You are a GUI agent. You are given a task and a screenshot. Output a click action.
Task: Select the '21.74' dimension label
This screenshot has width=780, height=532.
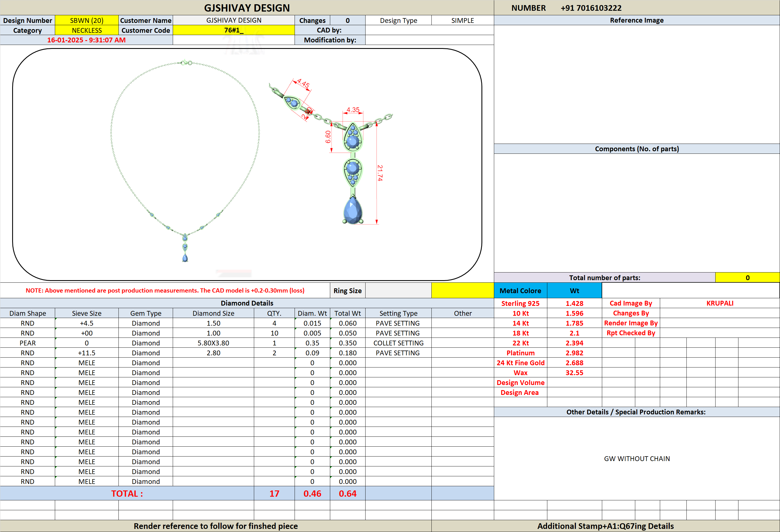[380, 173]
